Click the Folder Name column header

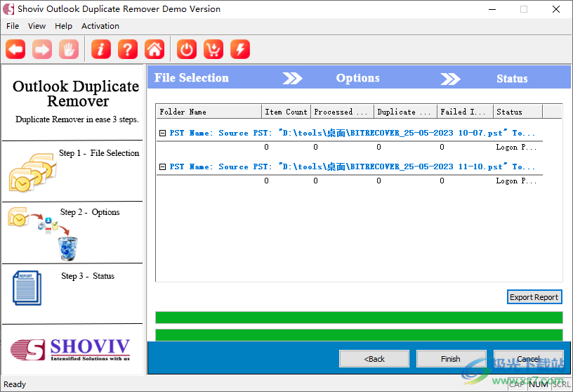point(209,112)
